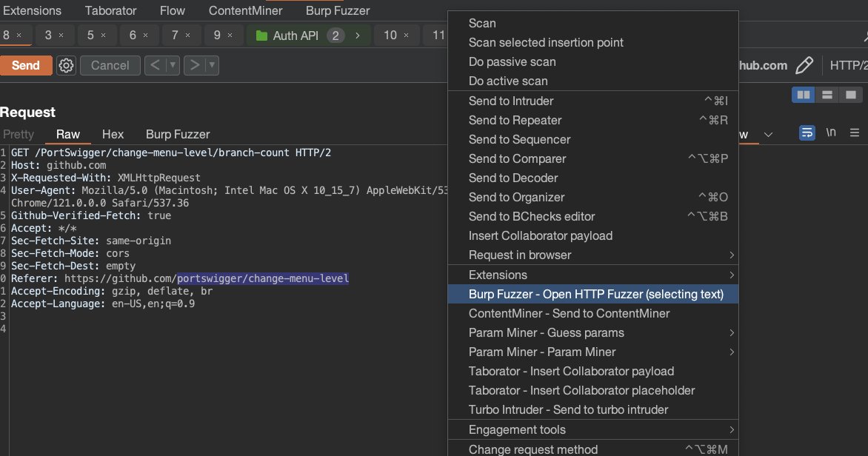Switch to the Pretty request tab
Screen dimensions: 868x456
[19, 135]
